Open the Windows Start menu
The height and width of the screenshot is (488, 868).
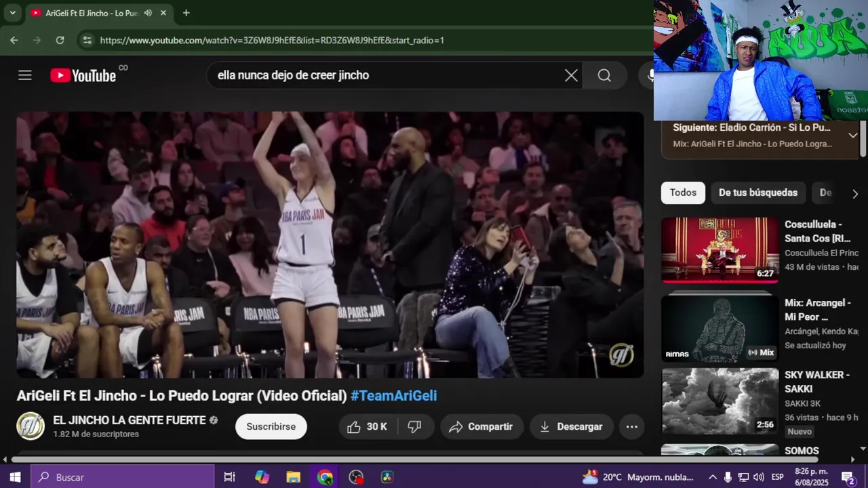[x=15, y=477]
